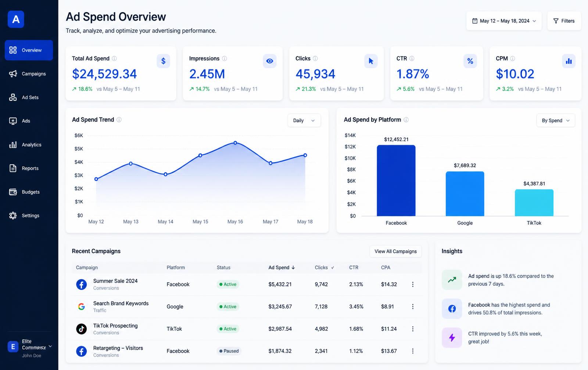Screen dimensions: 588x370
Task: Click TikTok logo of TikTok Prospecting row
Action: point(81,329)
